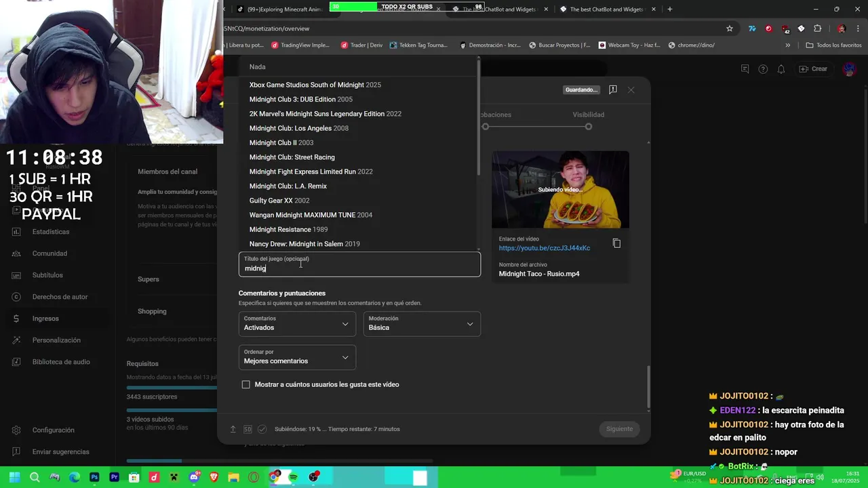Expand the Ordenar por dropdown
Image resolution: width=868 pixels, height=488 pixels.
297,357
